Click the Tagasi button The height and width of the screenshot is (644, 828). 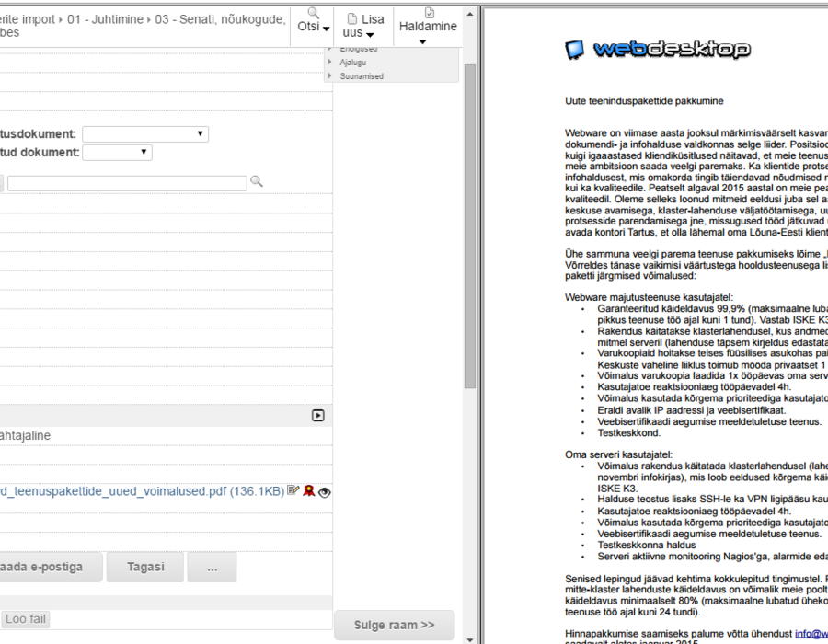click(x=145, y=567)
